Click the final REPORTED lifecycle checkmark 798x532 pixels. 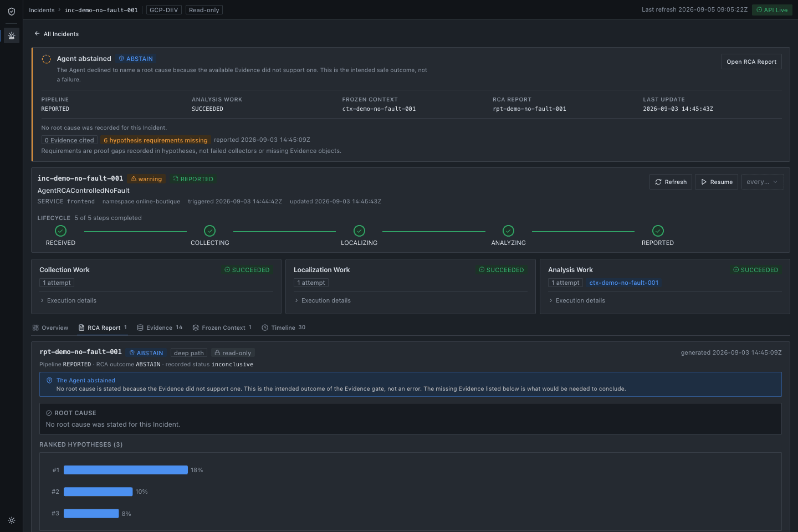point(658,231)
